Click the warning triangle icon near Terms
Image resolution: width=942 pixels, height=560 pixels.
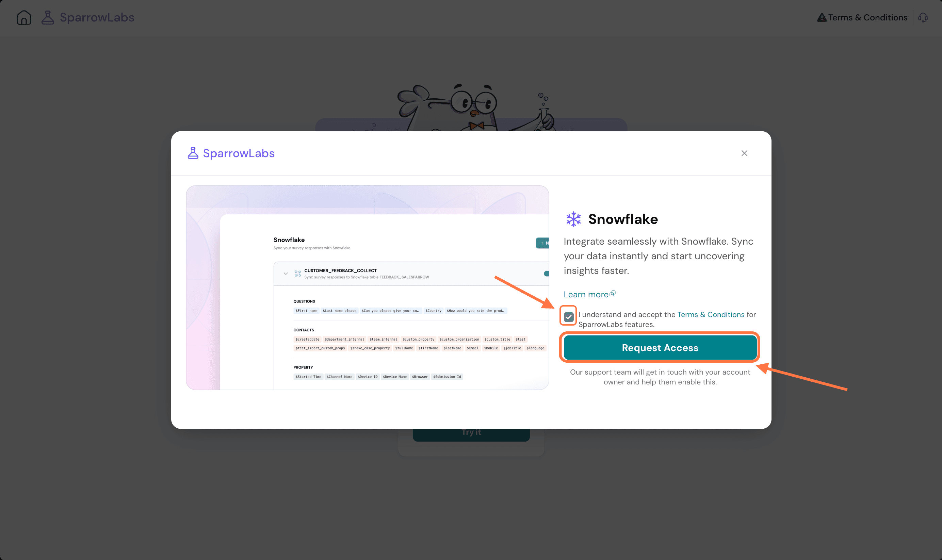point(821,17)
